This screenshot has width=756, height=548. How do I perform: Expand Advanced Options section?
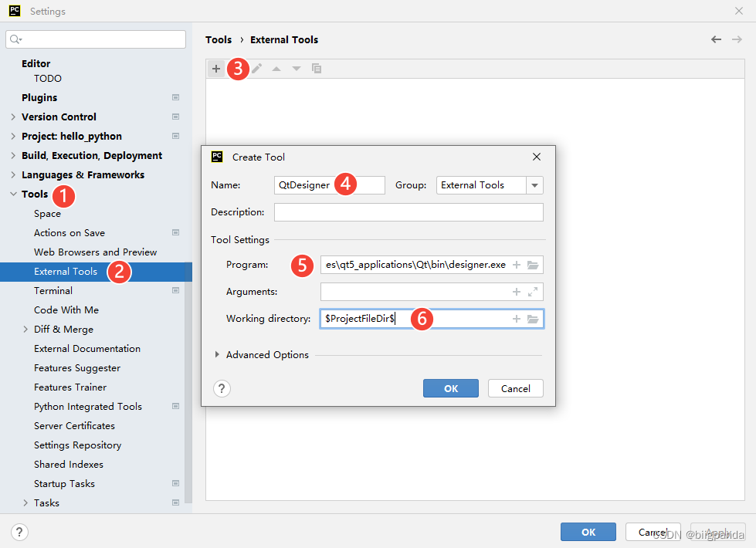pyautogui.click(x=217, y=355)
